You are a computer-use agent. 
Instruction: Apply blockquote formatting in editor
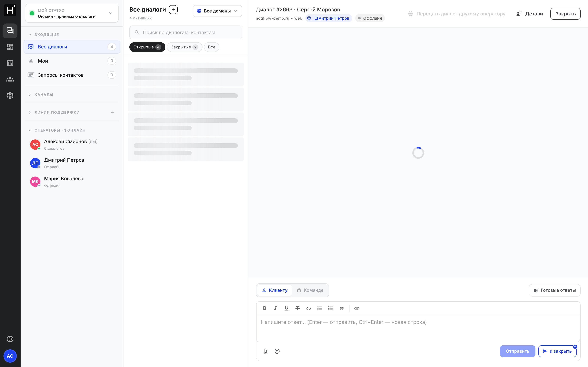(342, 308)
